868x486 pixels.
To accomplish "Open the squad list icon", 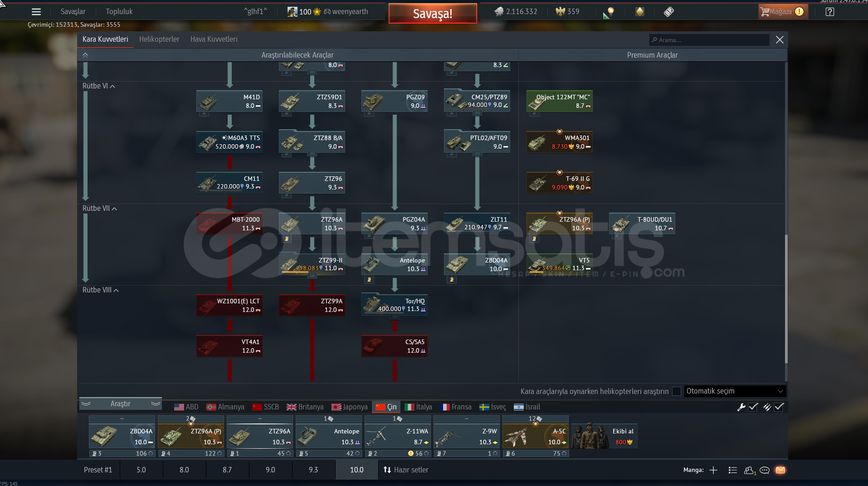I will 732,470.
